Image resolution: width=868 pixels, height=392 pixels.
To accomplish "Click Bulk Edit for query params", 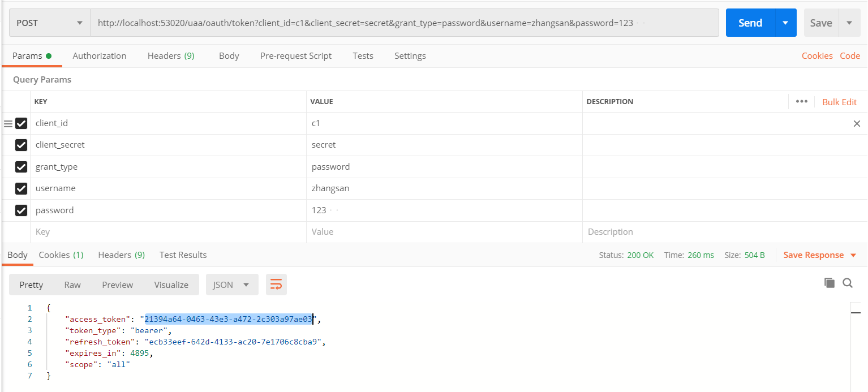I will pyautogui.click(x=839, y=102).
